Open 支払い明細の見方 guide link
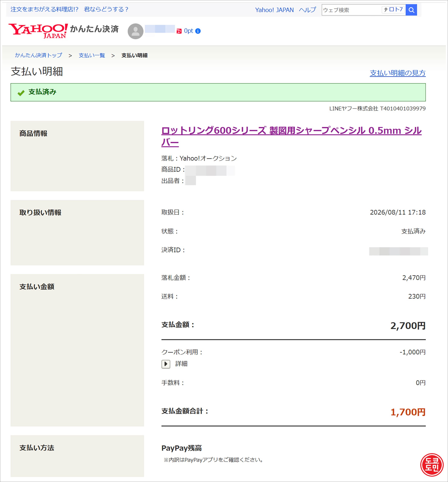This screenshot has width=448, height=482. point(398,73)
